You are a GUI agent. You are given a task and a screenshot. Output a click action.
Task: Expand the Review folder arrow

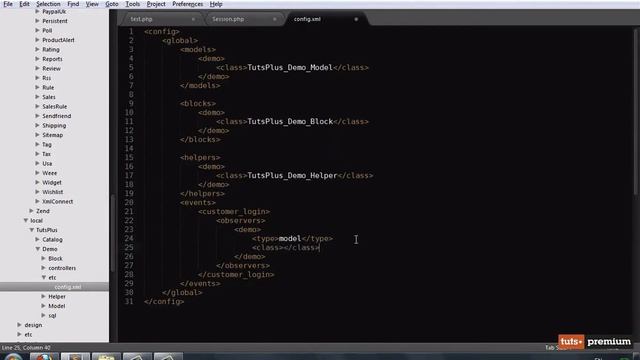coord(37,69)
